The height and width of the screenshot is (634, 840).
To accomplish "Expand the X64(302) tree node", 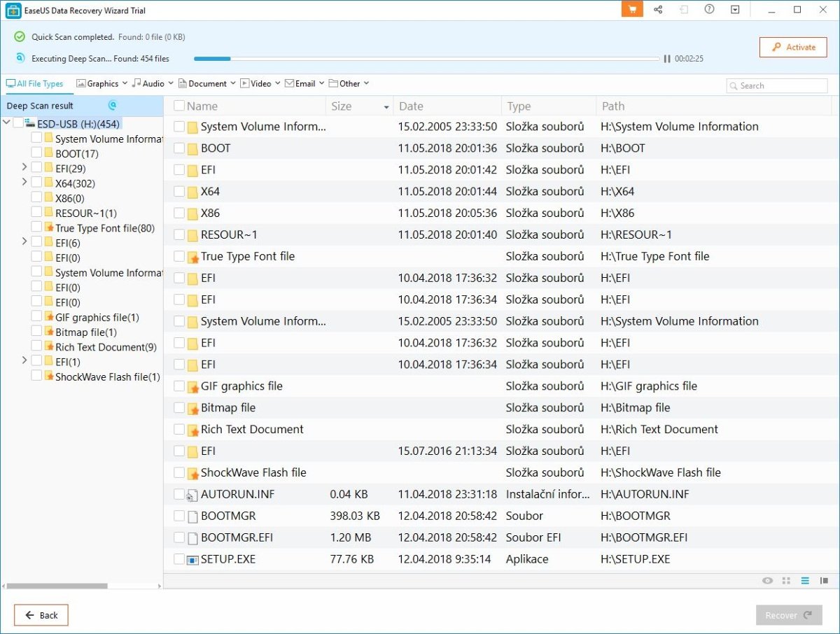I will click(24, 183).
